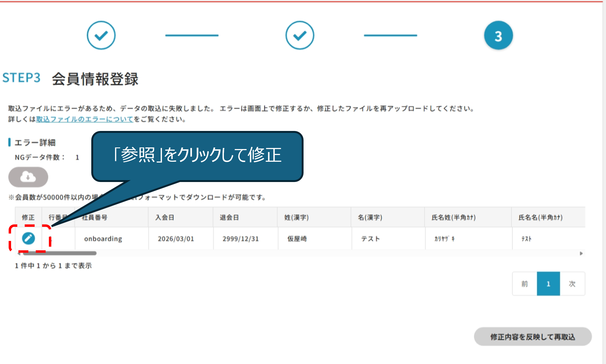Click the gray cloud download button
606x364 pixels.
tap(28, 177)
